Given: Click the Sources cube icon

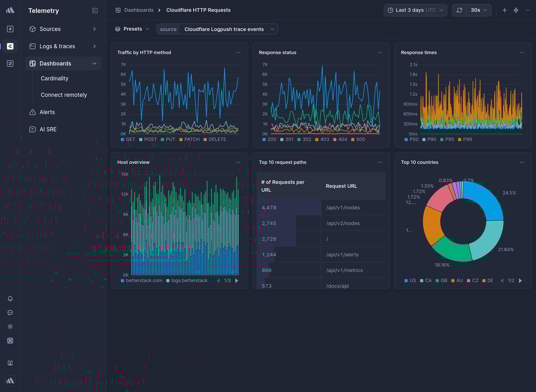Looking at the screenshot, I should point(32,29).
